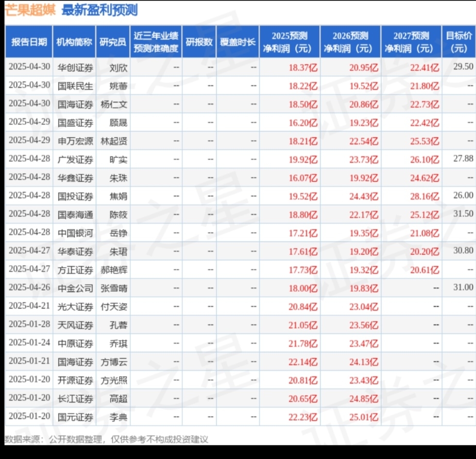Click researcher name 李典
476x459 pixels.
pos(119,417)
